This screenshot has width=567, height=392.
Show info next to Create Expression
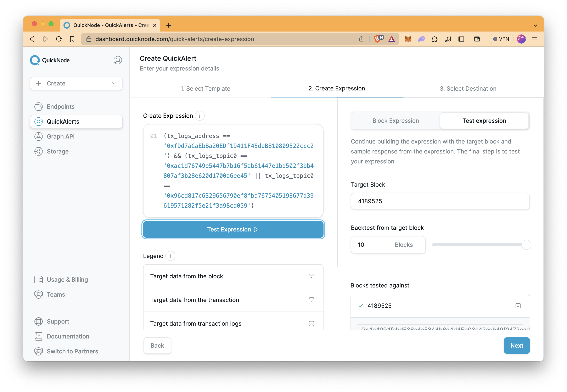(200, 116)
